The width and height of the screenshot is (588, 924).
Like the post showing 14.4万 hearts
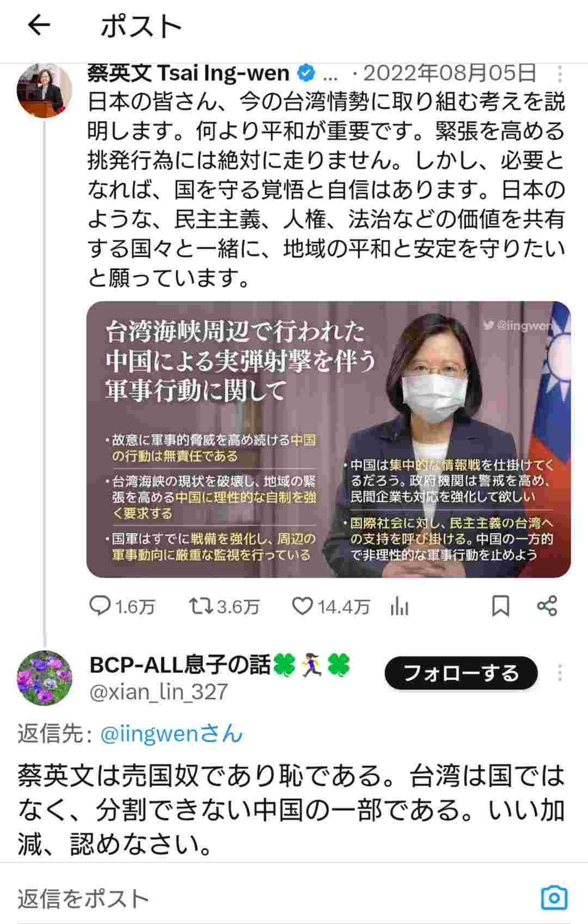coord(330,606)
